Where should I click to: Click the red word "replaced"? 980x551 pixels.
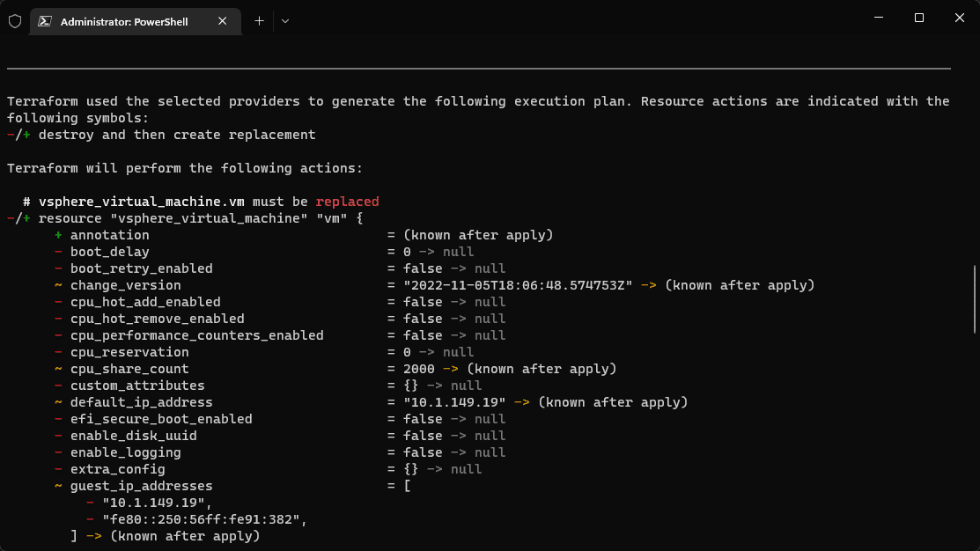[347, 202]
